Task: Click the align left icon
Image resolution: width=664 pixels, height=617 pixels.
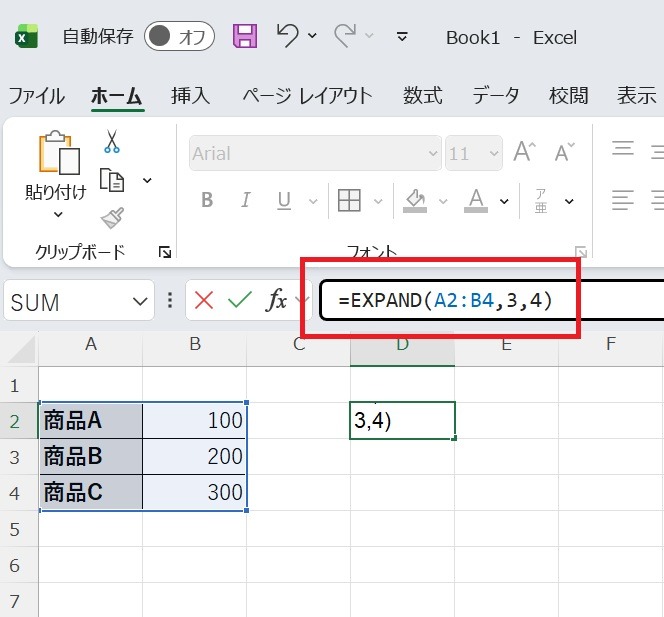Action: [x=622, y=200]
